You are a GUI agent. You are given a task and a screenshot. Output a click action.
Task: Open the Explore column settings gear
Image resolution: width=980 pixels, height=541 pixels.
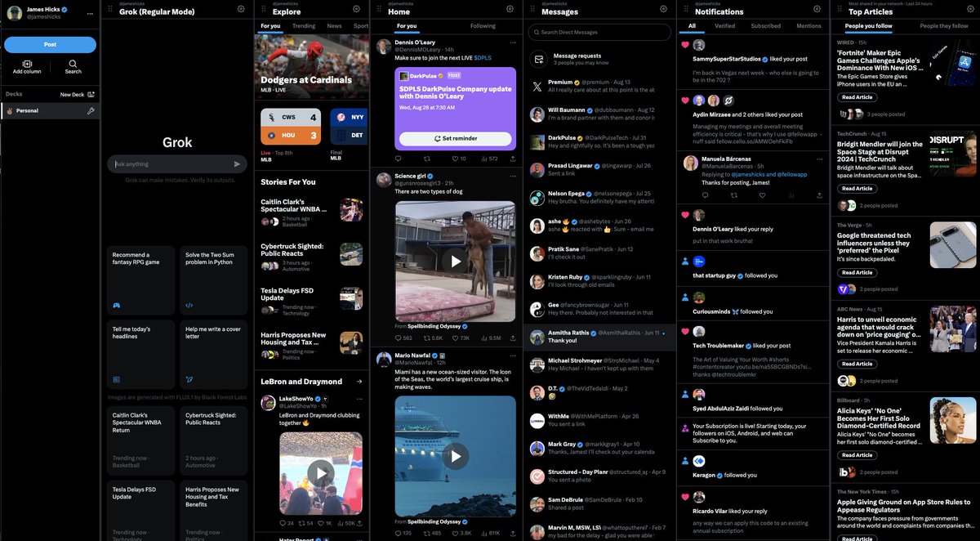(x=357, y=9)
